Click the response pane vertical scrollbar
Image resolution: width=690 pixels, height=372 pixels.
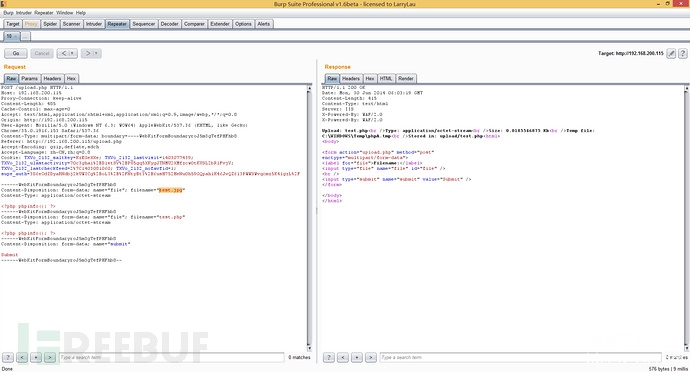coord(686,218)
